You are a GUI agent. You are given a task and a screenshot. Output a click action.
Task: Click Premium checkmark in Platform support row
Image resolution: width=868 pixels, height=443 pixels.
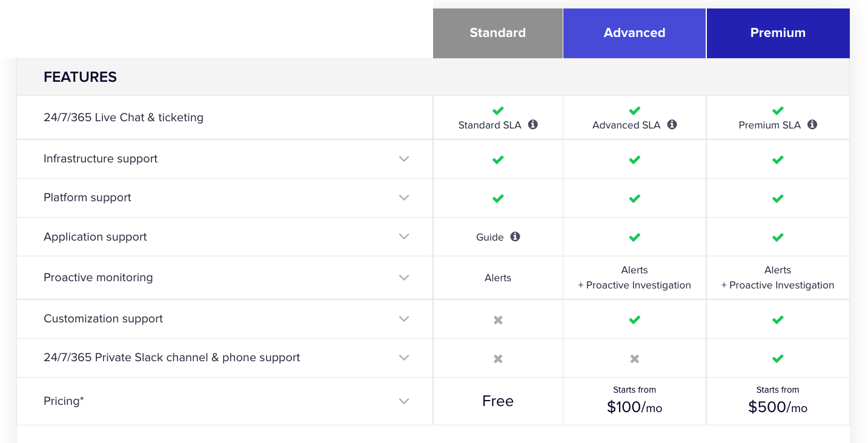778,199
